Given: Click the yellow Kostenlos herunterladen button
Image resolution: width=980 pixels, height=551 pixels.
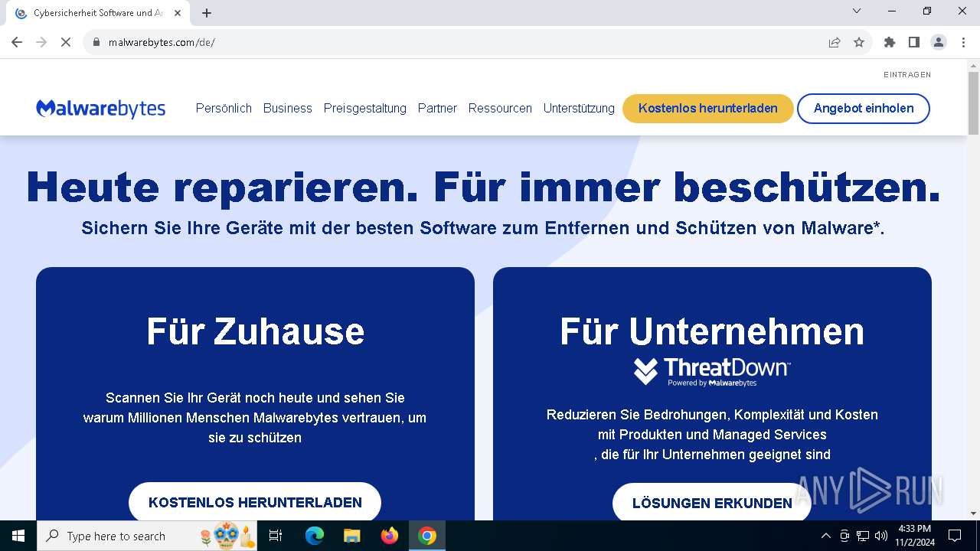Looking at the screenshot, I should coord(708,109).
